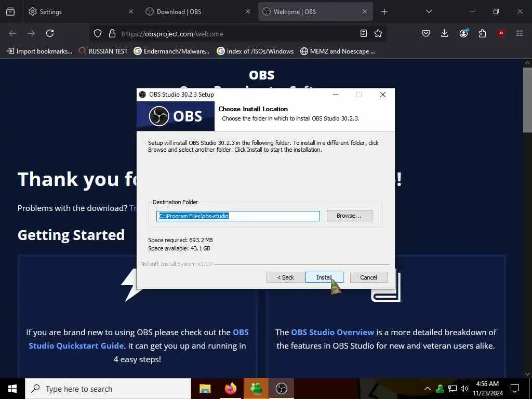Open the Firefox downloads panel
Image resolution: width=532 pixels, height=399 pixels.
[x=445, y=33]
